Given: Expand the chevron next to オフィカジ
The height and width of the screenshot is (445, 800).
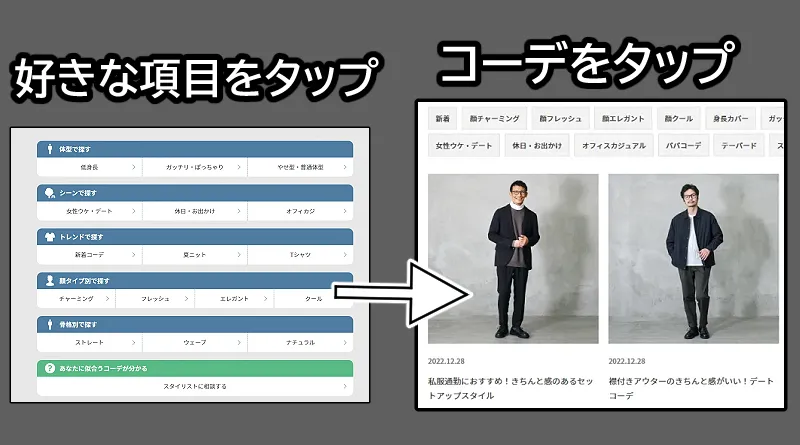Looking at the screenshot, I should pyautogui.click(x=345, y=211).
